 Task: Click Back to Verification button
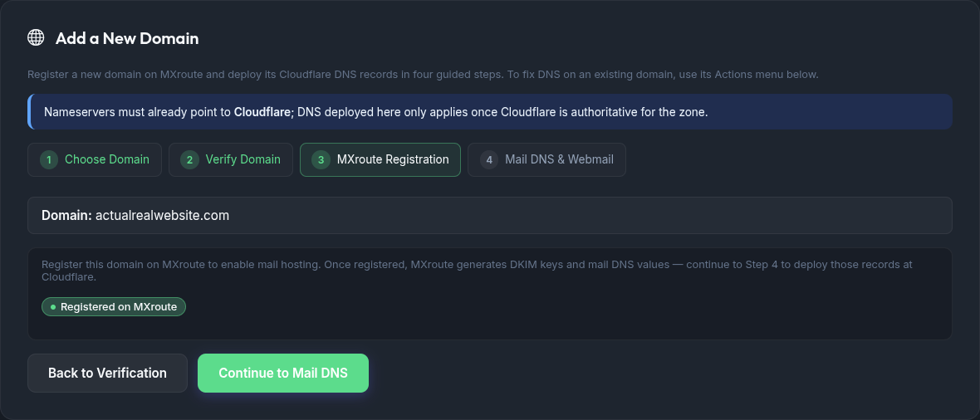pyautogui.click(x=107, y=374)
